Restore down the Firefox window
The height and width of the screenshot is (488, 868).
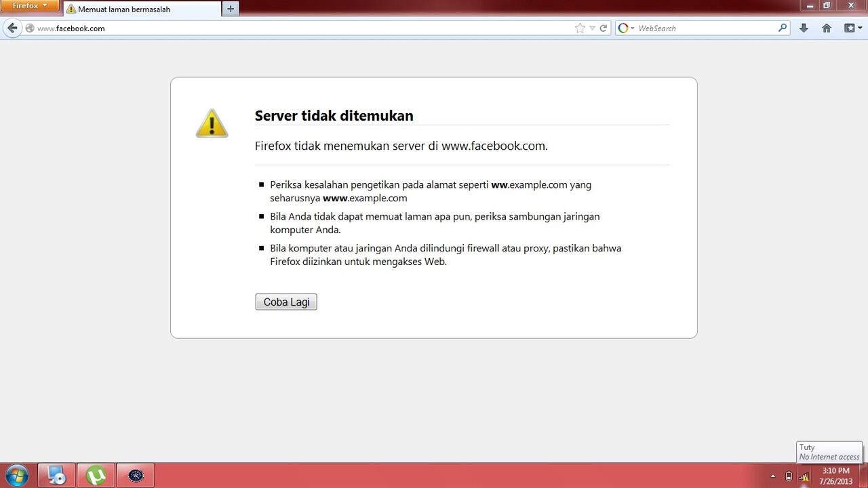[827, 5]
